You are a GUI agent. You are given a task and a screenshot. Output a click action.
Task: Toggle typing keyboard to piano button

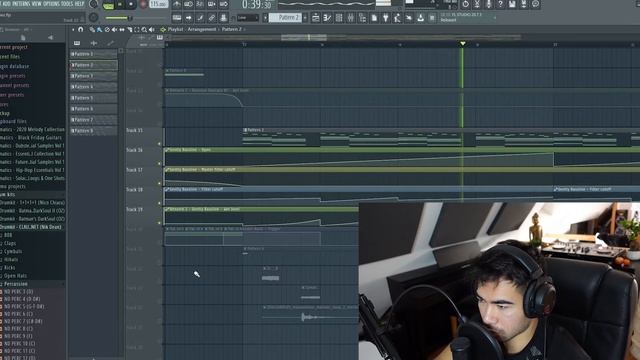click(177, 18)
